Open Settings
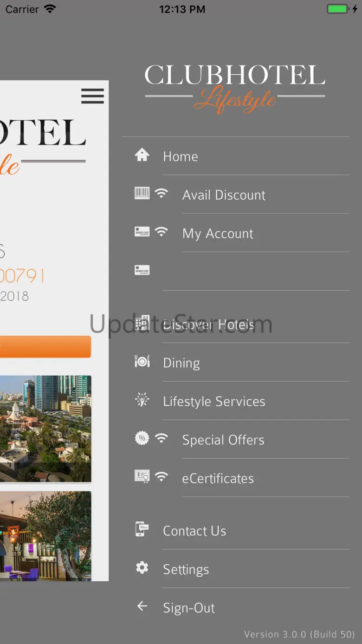This screenshot has height=644, width=362. tap(186, 570)
